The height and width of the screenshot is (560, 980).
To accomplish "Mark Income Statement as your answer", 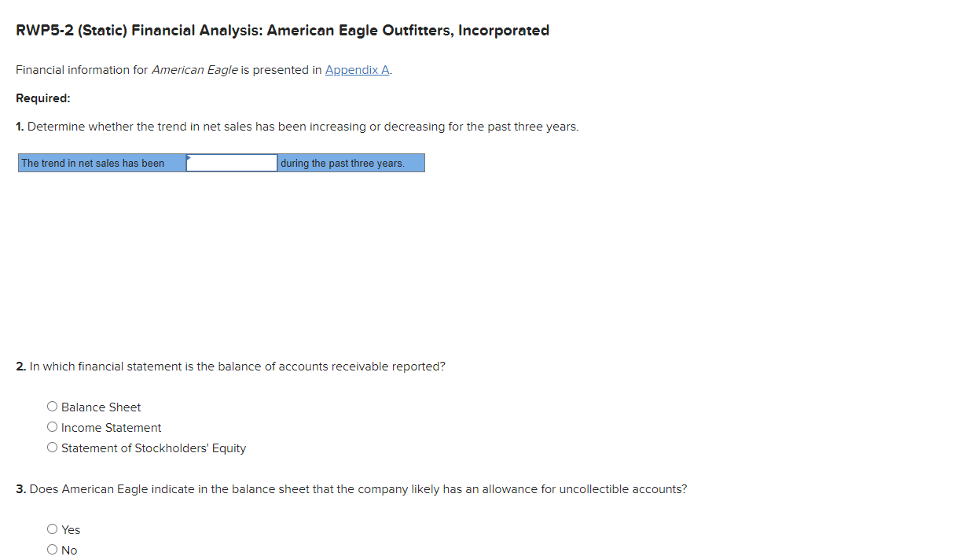I will 52,426.
